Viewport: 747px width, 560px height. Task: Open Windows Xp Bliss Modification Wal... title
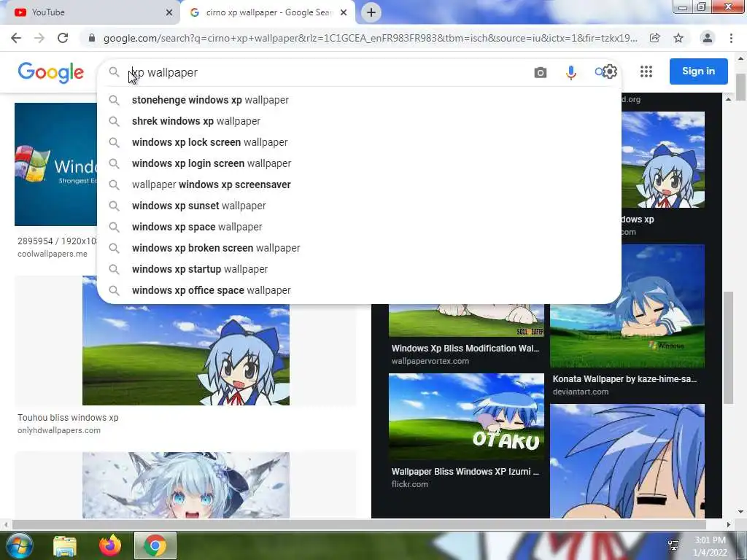(465, 348)
